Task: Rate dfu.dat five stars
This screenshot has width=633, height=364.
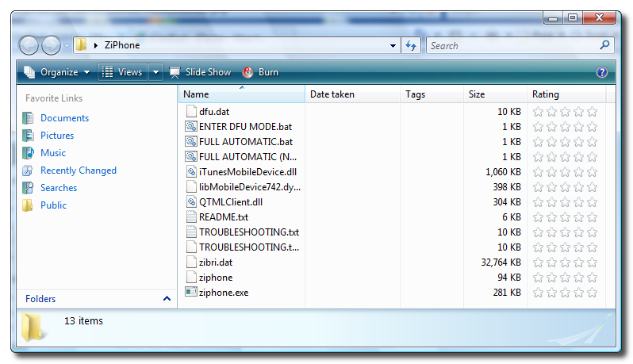Action: (593, 112)
